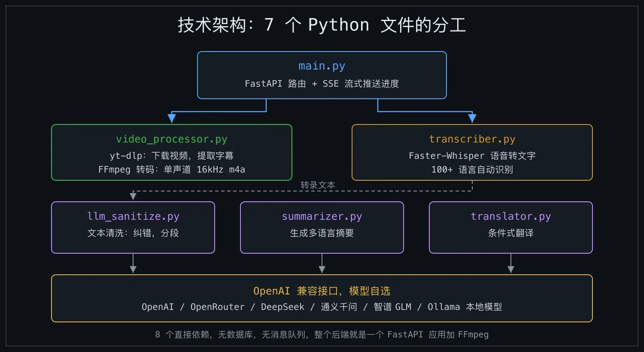This screenshot has width=644, height=352.
Task: Click the footer note starting "8 个直接依赖"
Action: (x=322, y=334)
